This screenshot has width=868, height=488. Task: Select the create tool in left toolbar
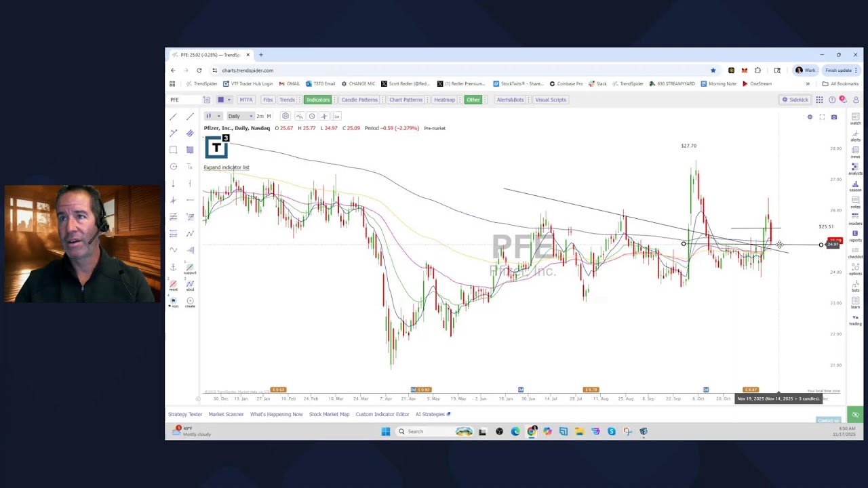click(190, 303)
